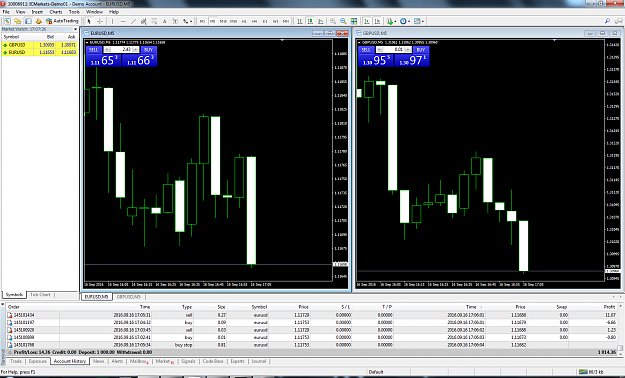Switch chart to M1 timeframe

202,21
